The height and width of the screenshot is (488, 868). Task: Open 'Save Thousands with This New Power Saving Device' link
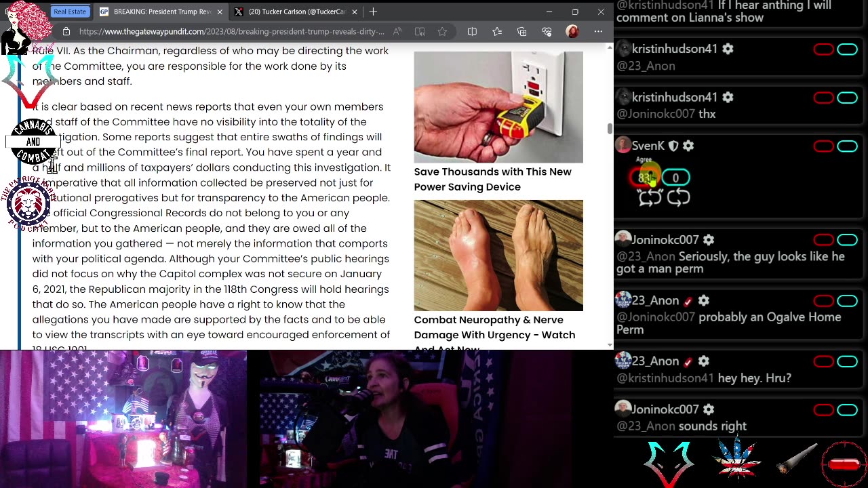point(492,179)
